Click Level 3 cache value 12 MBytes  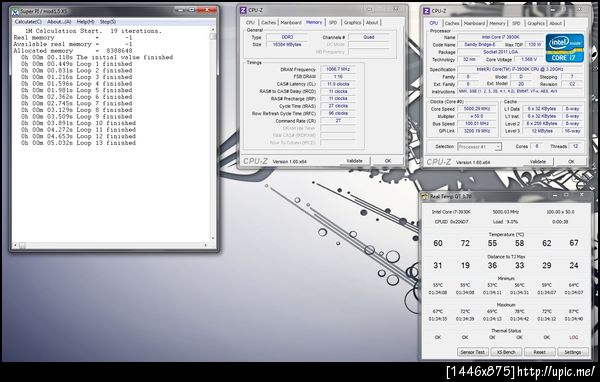[542, 131]
